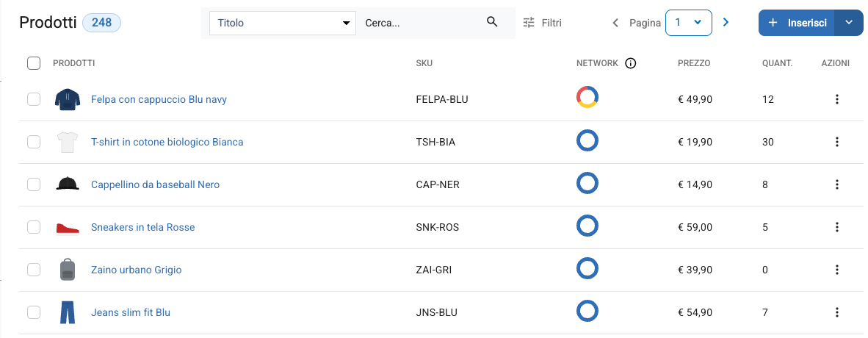Image resolution: width=868 pixels, height=338 pixels.
Task: Toggle the select-all products checkbox
Action: point(34,63)
